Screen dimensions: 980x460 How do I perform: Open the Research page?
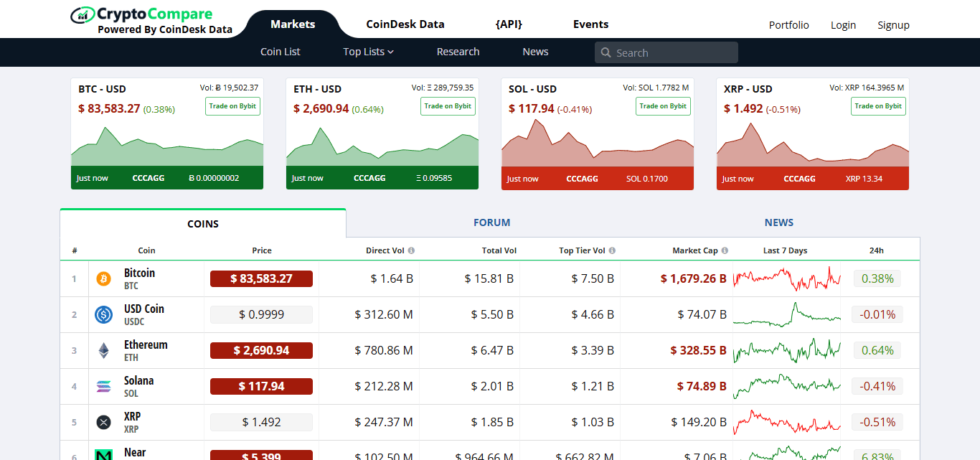tap(458, 52)
